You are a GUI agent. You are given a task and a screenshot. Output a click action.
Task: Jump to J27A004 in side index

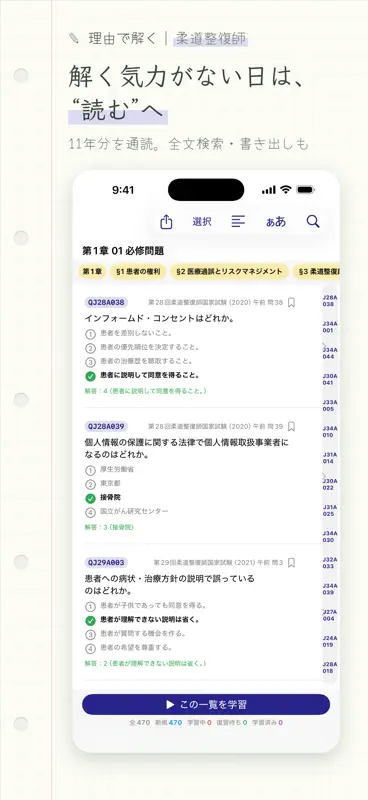coord(330,615)
